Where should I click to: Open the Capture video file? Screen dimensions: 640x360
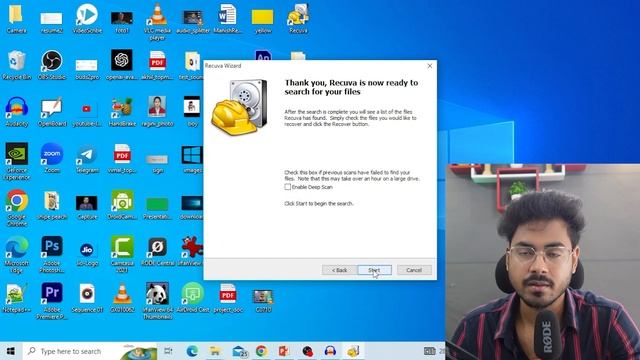click(x=87, y=207)
